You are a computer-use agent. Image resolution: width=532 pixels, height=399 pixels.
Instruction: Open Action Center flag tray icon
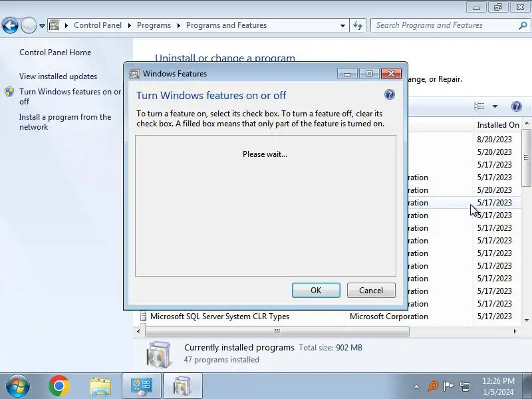(x=448, y=386)
